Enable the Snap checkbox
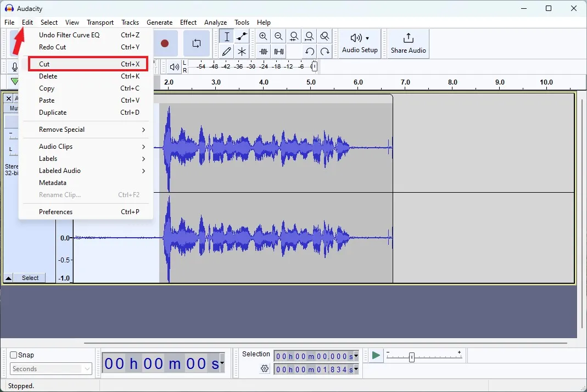This screenshot has height=392, width=587. click(14, 355)
